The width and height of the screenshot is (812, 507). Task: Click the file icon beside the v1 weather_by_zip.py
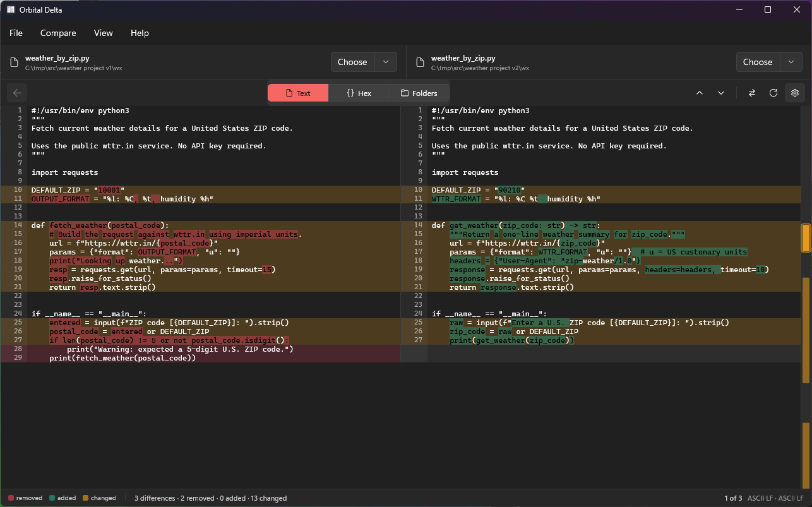click(14, 62)
